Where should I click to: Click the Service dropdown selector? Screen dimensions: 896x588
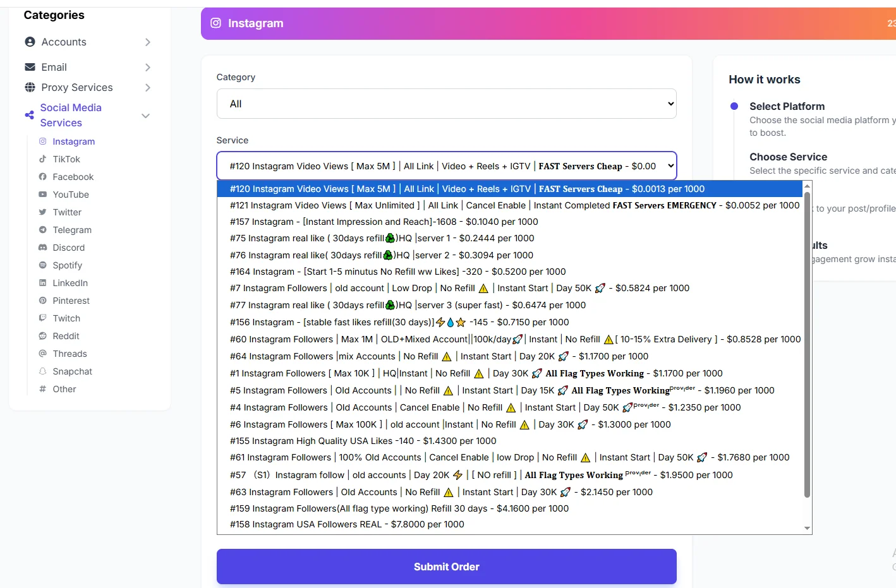446,166
